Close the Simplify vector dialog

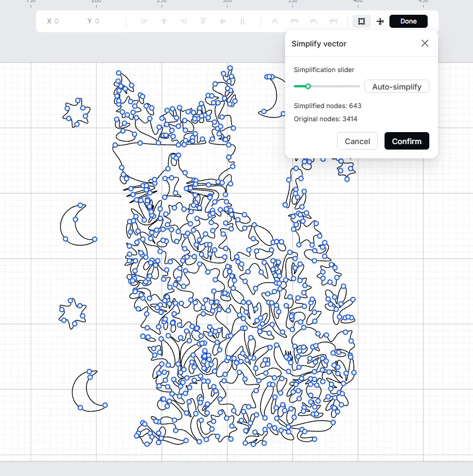pyautogui.click(x=425, y=43)
